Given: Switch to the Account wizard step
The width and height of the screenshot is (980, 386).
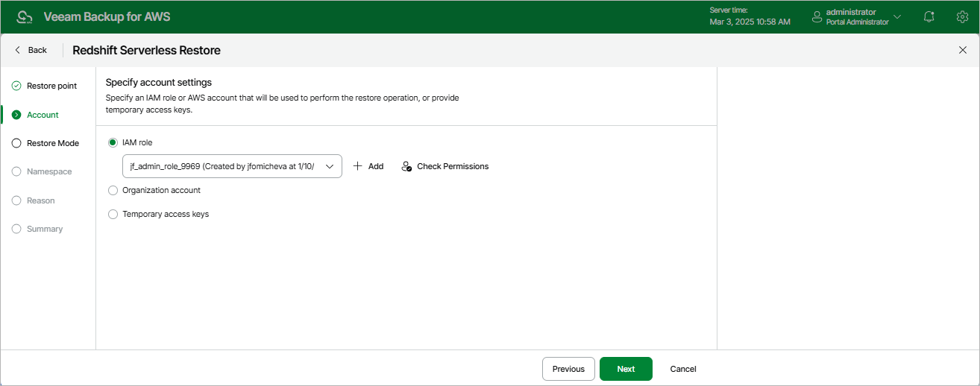Looking at the screenshot, I should [x=43, y=115].
